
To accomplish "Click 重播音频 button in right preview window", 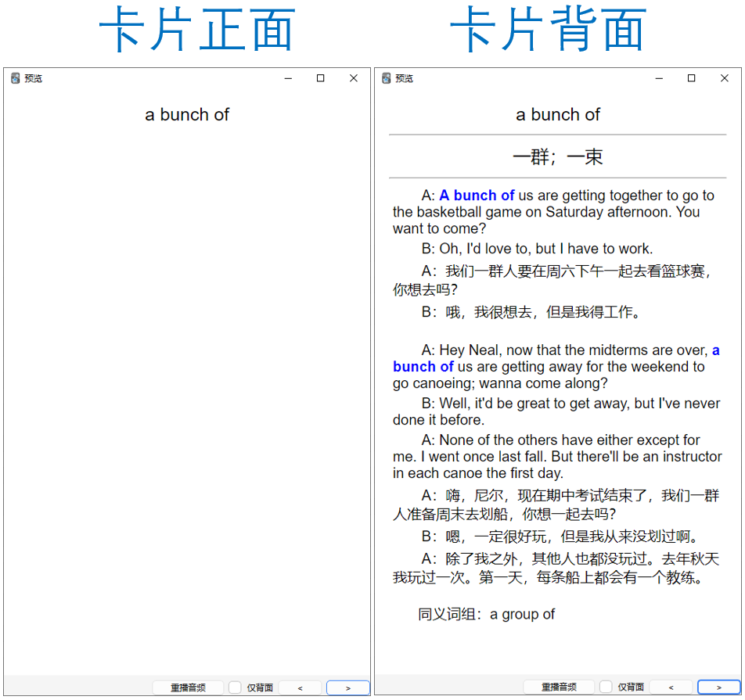I will 559,687.
